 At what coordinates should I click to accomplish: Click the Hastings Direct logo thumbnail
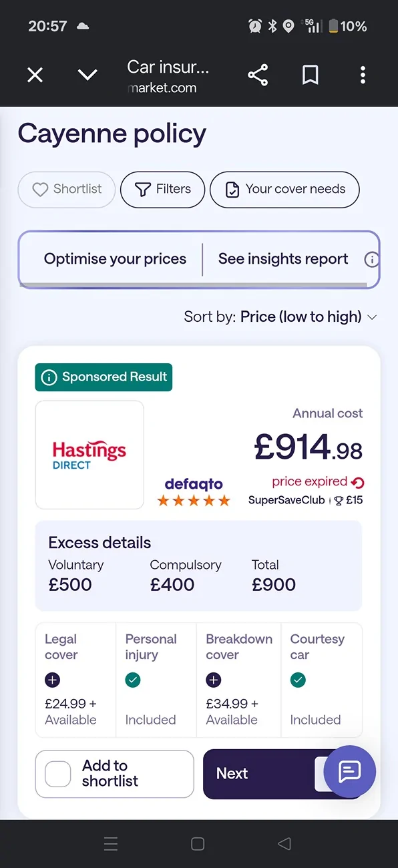[x=89, y=455]
